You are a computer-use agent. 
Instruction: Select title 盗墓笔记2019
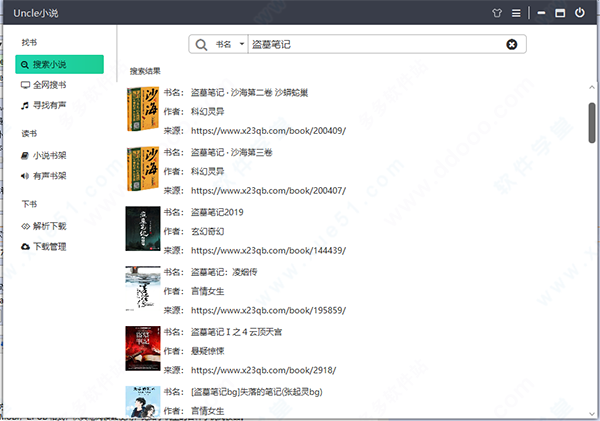[x=217, y=212]
